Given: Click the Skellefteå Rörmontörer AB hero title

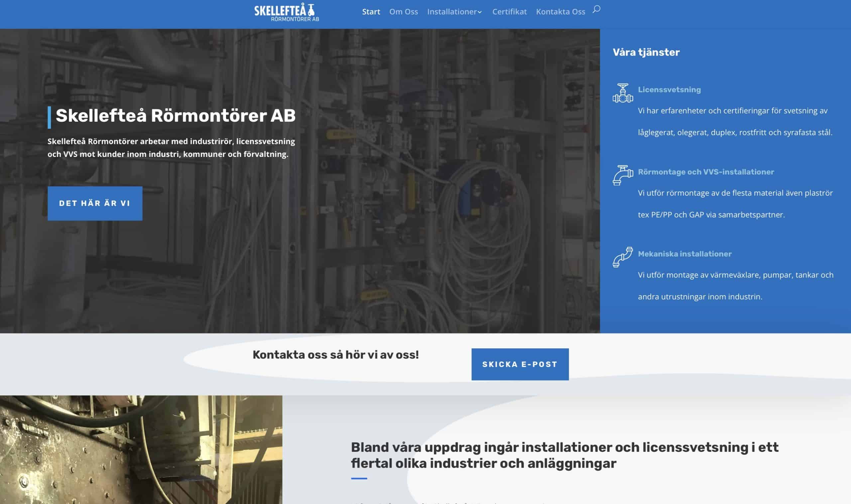Looking at the screenshot, I should click(175, 116).
